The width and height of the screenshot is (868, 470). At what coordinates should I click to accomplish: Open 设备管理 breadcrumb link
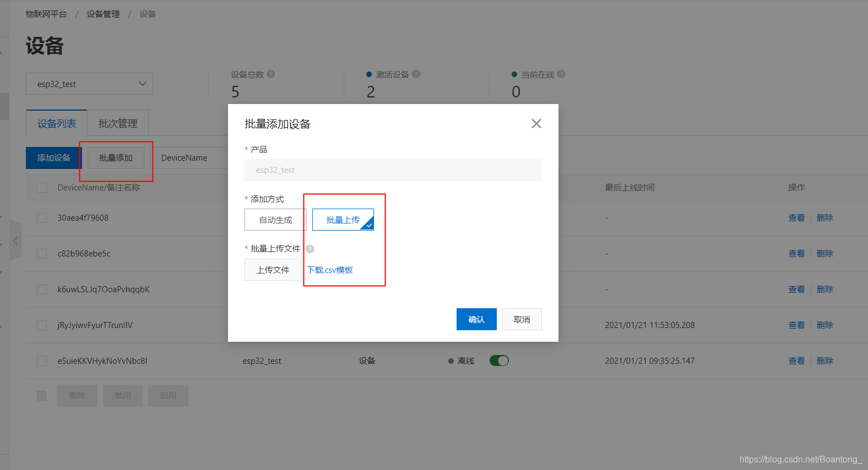coord(103,14)
